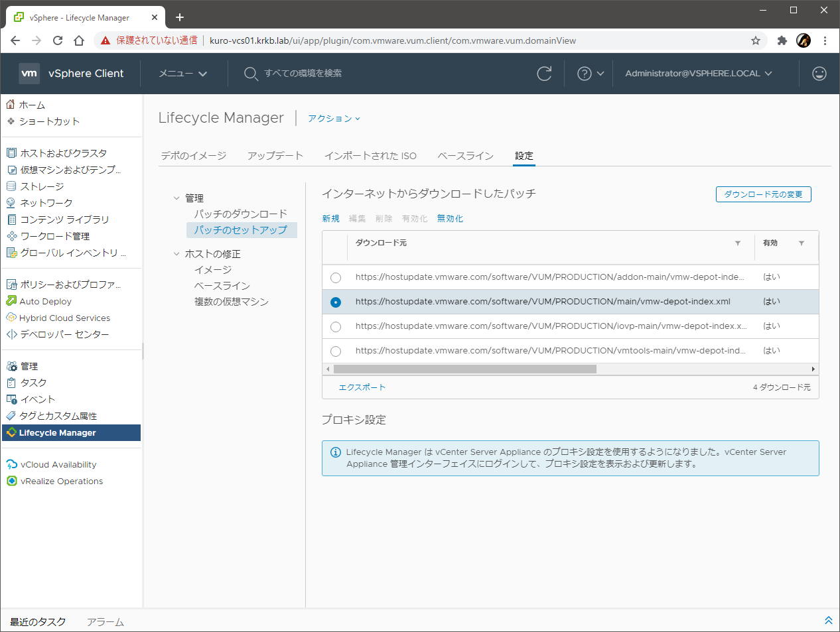
Task: Open the vRealize Operations sidebar item
Action: tap(61, 481)
